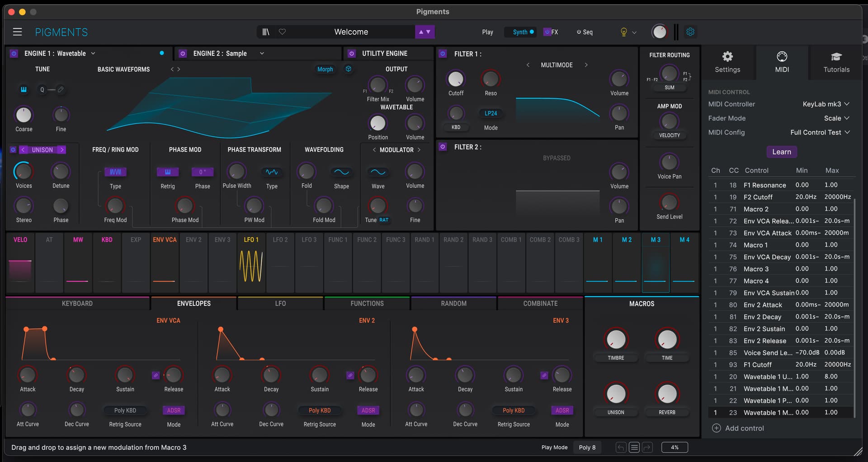Click the Phase Mod Retrig keyboard icon
Viewport: 868px width, 462px height.
[x=168, y=172]
